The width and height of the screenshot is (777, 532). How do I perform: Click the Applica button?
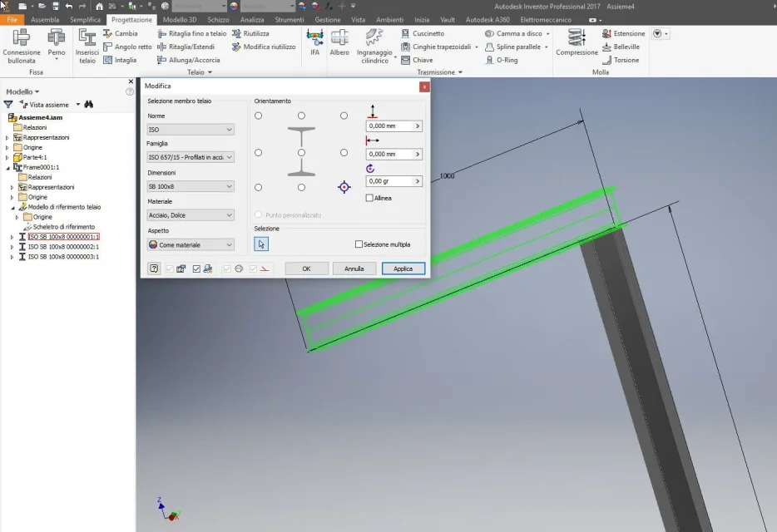click(403, 268)
